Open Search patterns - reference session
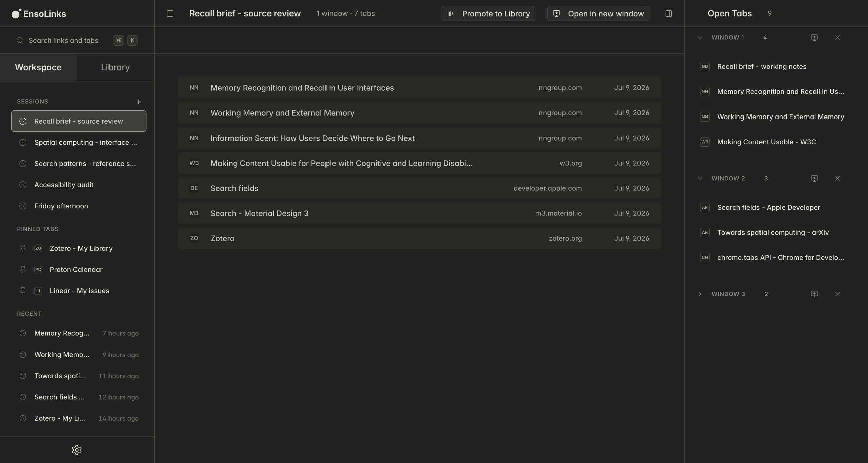The width and height of the screenshot is (868, 463). pyautogui.click(x=79, y=164)
